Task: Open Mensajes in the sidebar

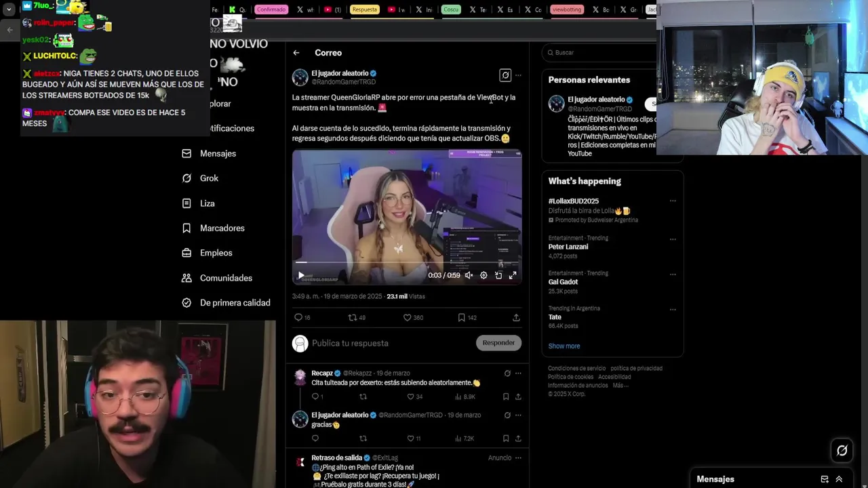Action: [209, 154]
